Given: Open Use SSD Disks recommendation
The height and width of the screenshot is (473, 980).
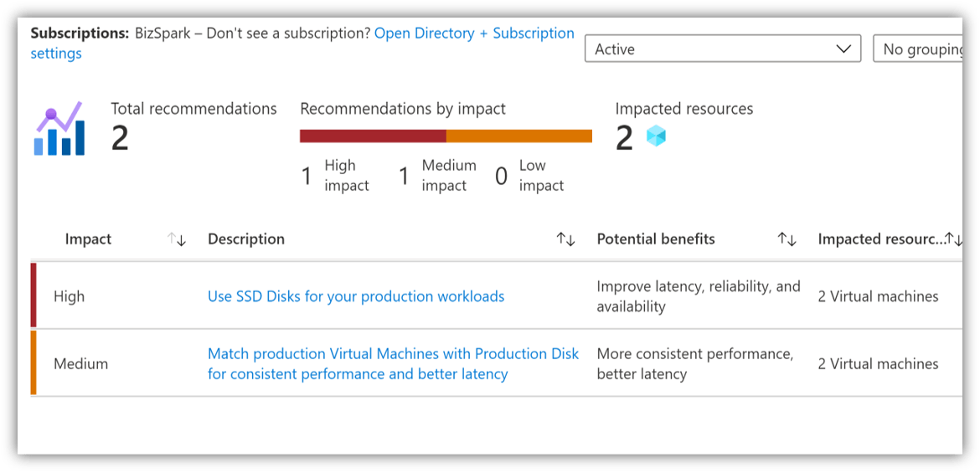Looking at the screenshot, I should pos(356,296).
